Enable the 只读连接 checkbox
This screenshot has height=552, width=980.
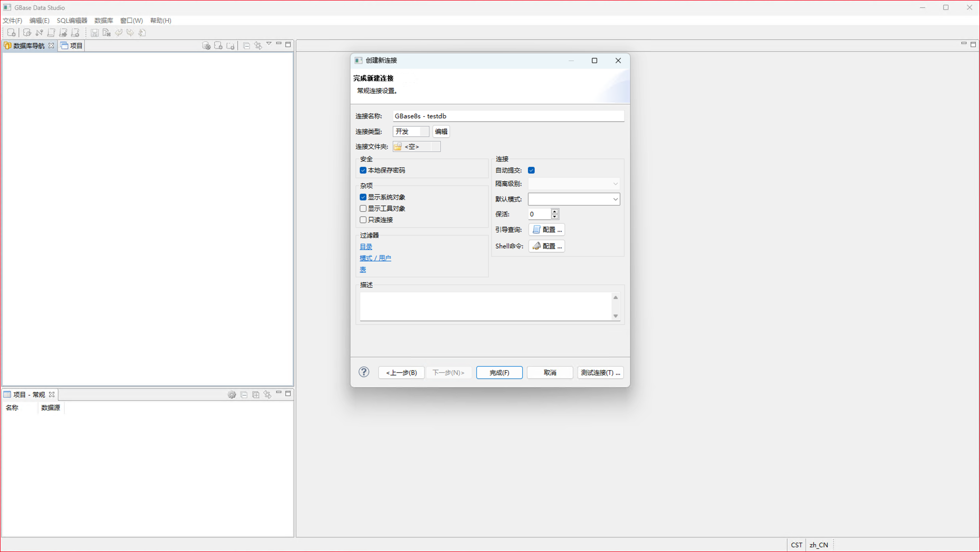click(x=363, y=220)
